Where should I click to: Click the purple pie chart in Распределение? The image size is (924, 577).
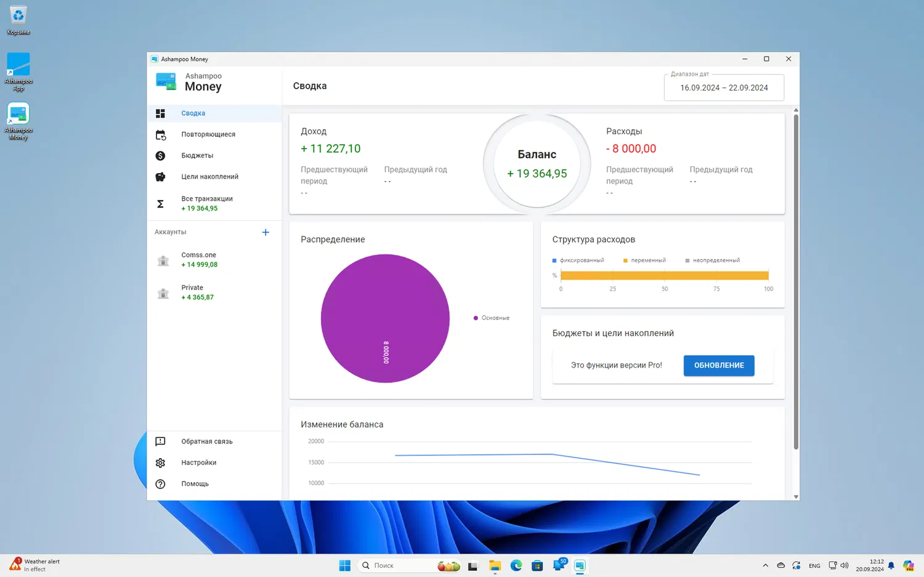tap(385, 318)
